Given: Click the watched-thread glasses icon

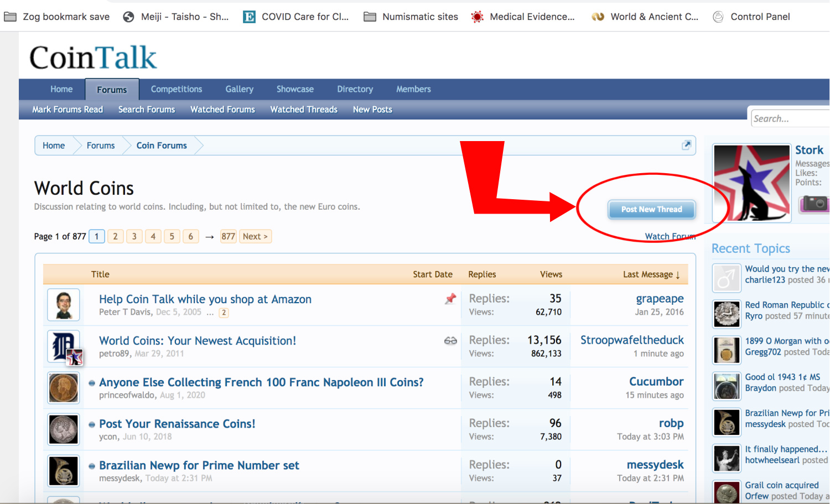Looking at the screenshot, I should pyautogui.click(x=450, y=341).
